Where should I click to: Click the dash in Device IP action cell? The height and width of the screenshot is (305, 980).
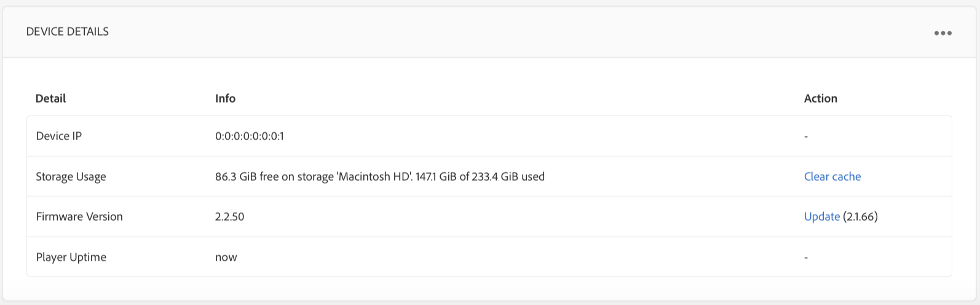point(806,136)
